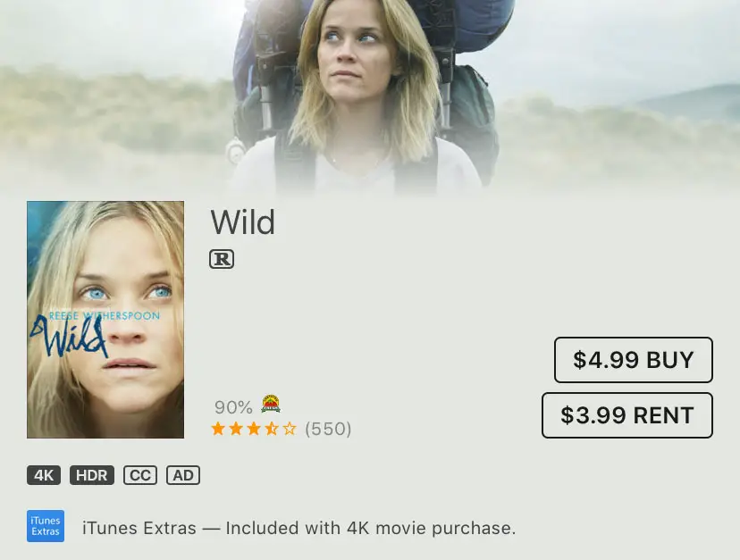This screenshot has height=560, width=740.
Task: Click the iTunes Extras included text
Action: (299, 528)
